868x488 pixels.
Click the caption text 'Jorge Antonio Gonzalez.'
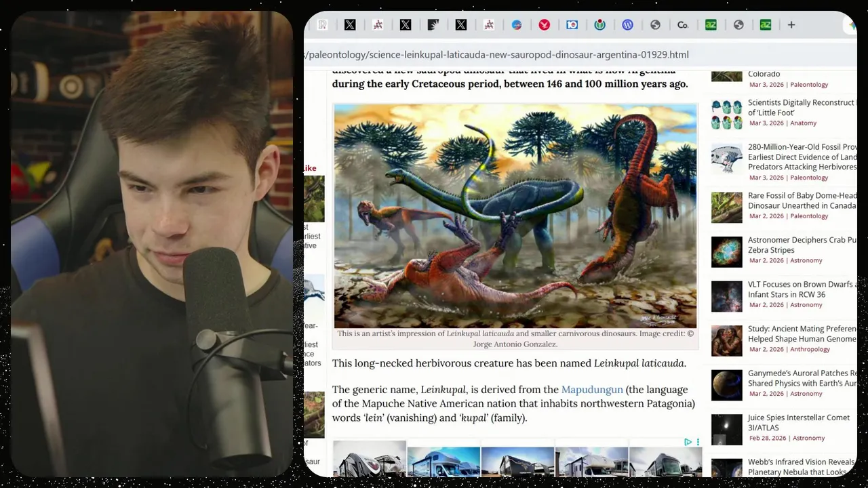point(515,344)
